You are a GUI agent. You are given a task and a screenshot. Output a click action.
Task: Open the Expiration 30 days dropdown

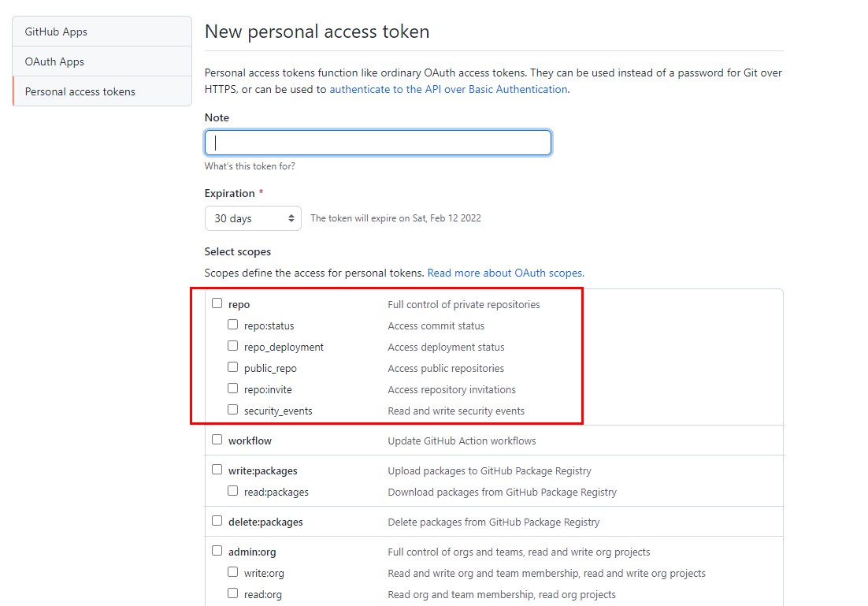(253, 218)
